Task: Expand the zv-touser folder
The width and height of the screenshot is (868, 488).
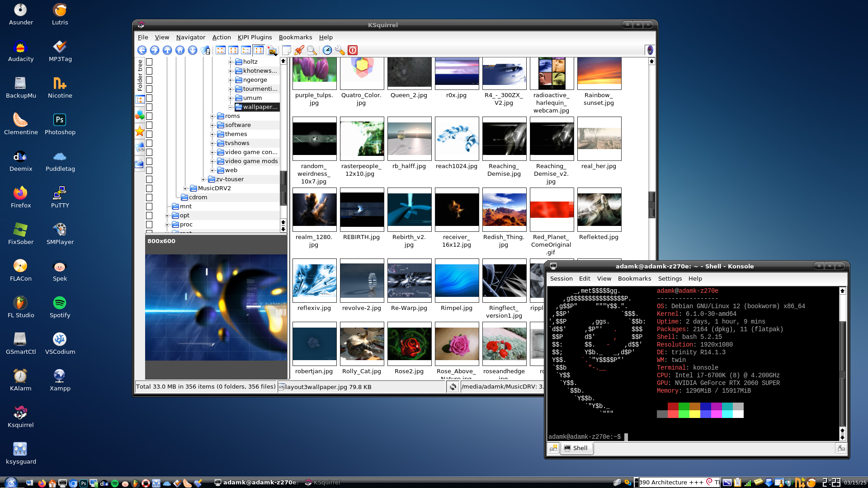Action: pos(203,179)
